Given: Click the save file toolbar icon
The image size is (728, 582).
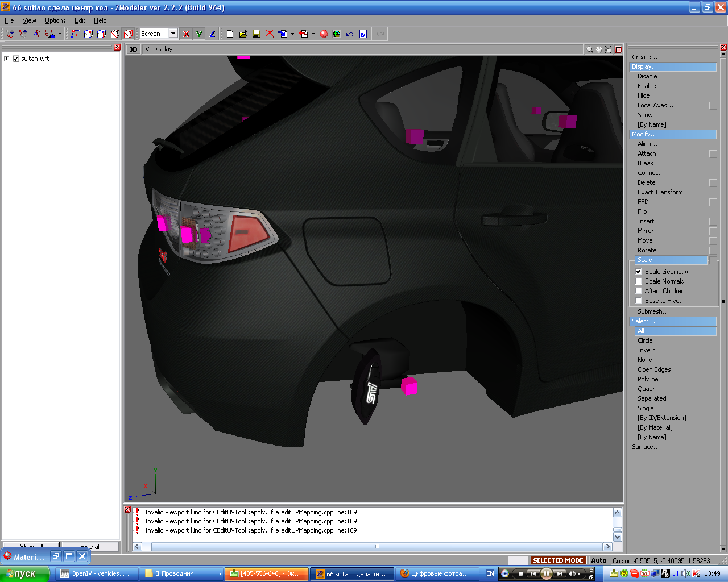Looking at the screenshot, I should coord(257,34).
